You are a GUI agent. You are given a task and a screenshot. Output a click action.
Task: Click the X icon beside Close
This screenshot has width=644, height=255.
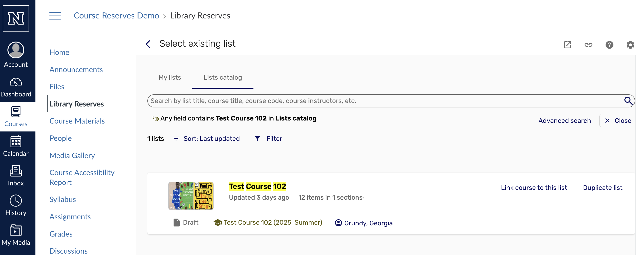[607, 120]
